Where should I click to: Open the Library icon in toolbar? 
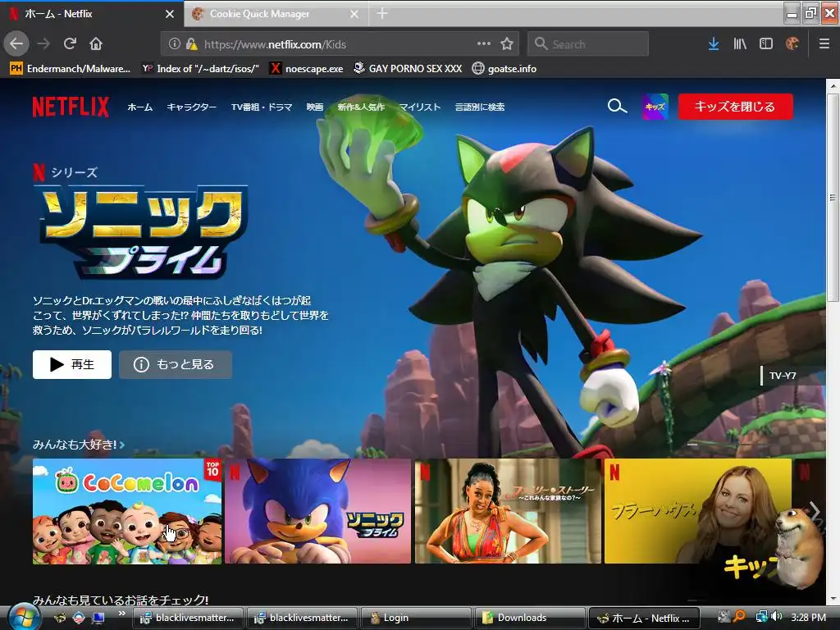[x=740, y=44]
